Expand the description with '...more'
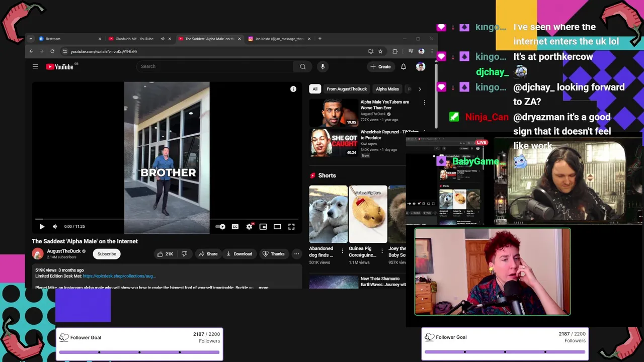The image size is (644, 362). [x=263, y=288]
